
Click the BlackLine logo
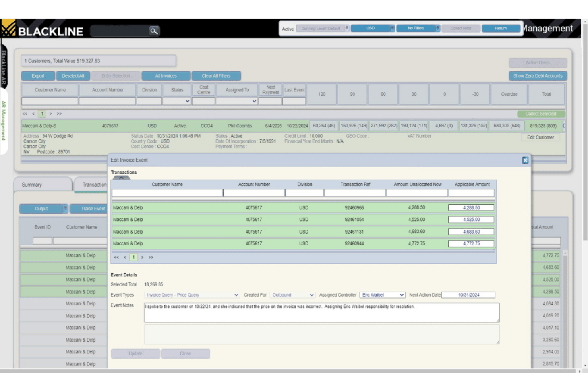tap(42, 29)
